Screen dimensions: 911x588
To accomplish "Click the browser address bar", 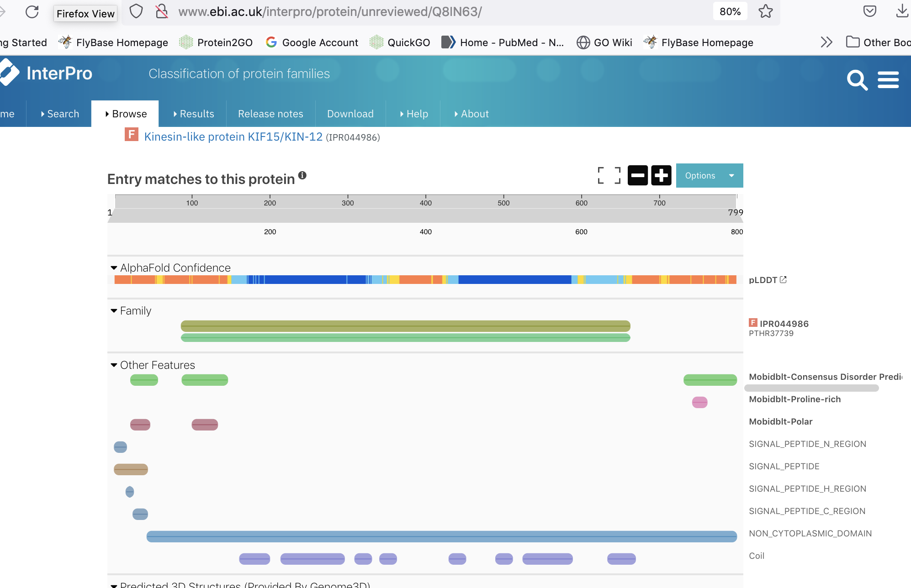I will (x=329, y=12).
